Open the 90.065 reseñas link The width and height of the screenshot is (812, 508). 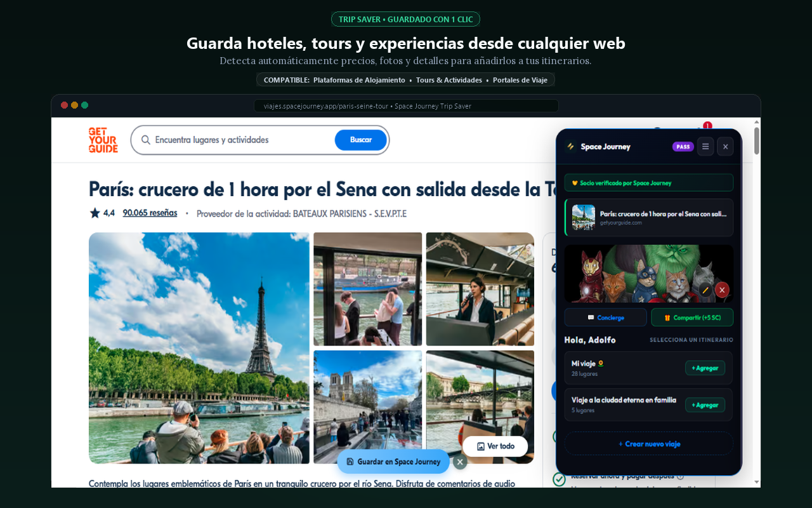(x=150, y=213)
